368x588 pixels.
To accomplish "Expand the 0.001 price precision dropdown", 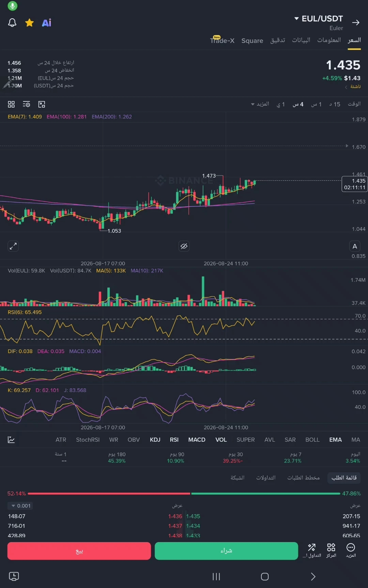I will click(x=20, y=506).
